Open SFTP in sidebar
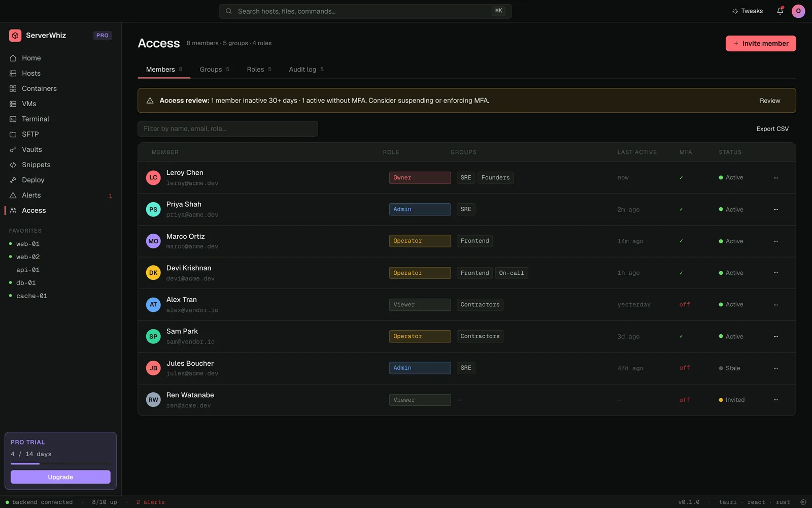 point(61,134)
